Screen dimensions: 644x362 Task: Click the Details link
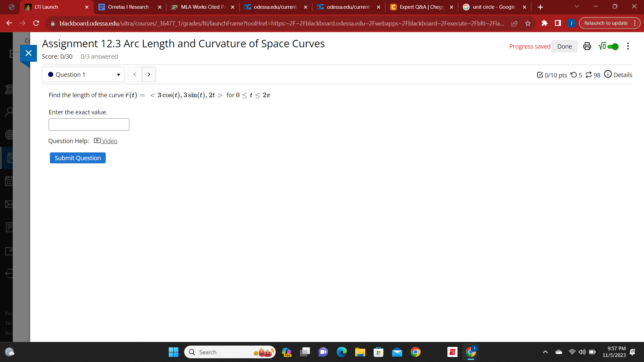pos(622,75)
